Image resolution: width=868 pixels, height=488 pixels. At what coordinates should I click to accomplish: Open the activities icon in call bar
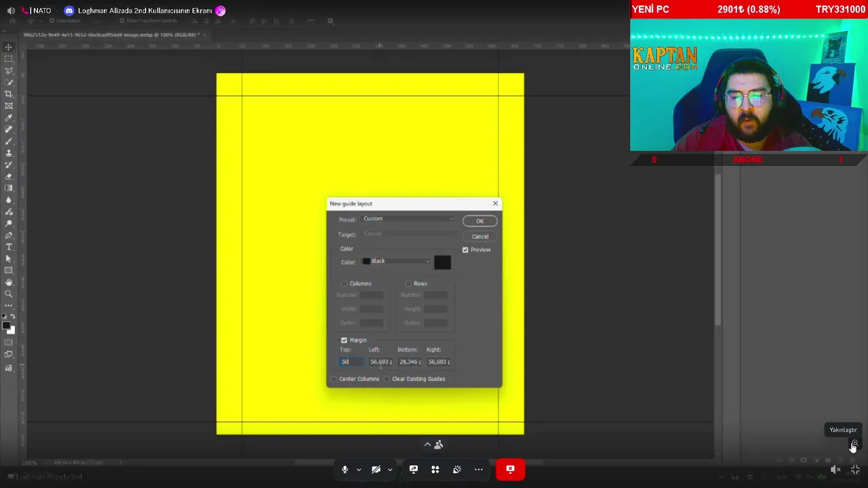435,469
